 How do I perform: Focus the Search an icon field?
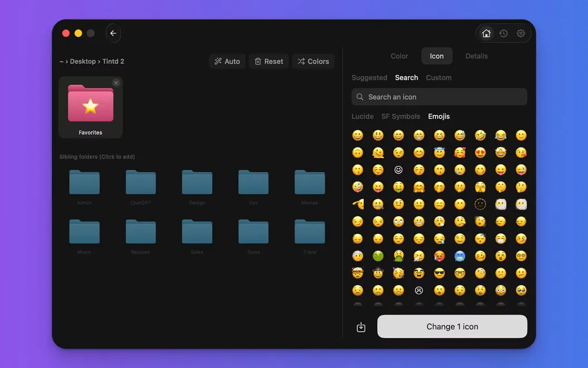pyautogui.click(x=439, y=97)
